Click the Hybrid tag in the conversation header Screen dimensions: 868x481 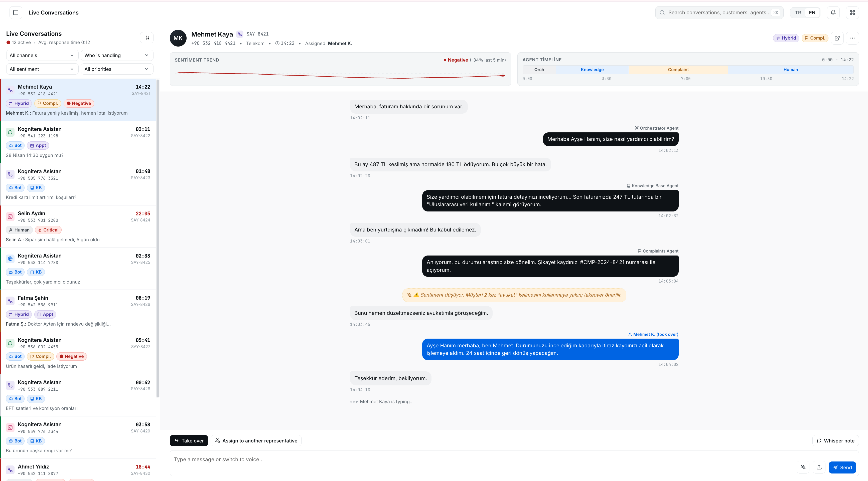click(x=786, y=38)
